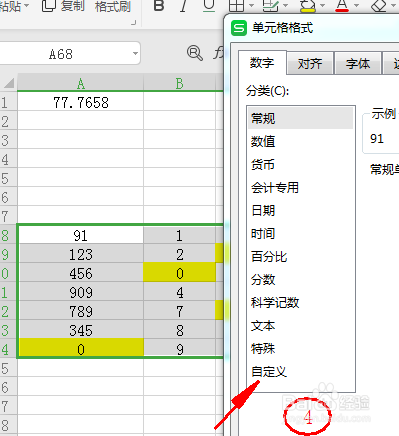Click the zoom magnifier icon by formula bar
The height and width of the screenshot is (436, 399).
click(x=195, y=53)
